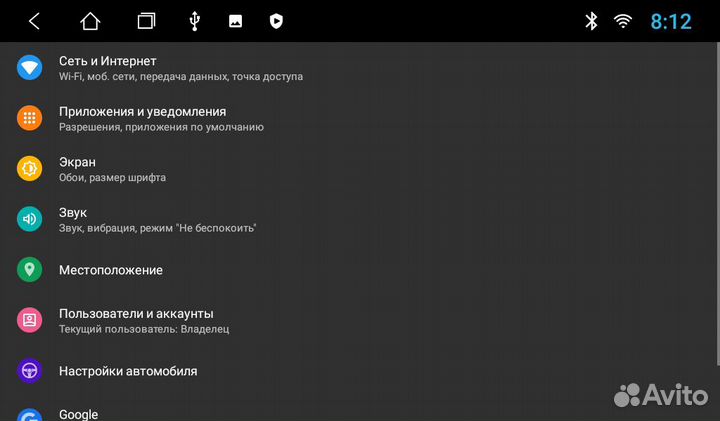720x421 pixels.
Task: Open Пользователи и аккаунты settings
Action: pyautogui.click(x=144, y=320)
